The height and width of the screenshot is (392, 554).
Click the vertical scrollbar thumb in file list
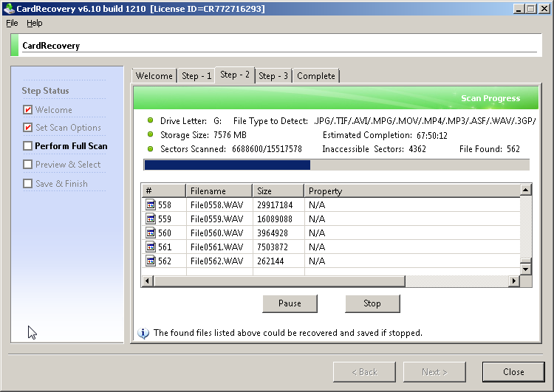coord(526,261)
